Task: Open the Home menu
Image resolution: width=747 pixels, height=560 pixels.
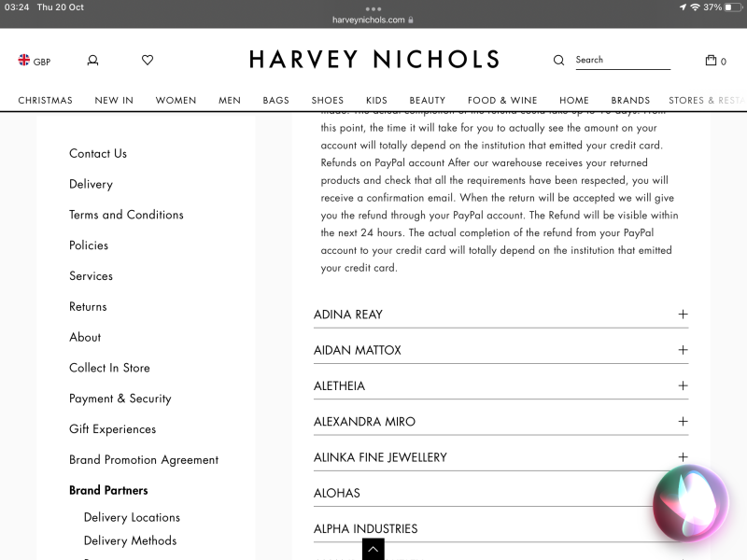Action: (574, 100)
